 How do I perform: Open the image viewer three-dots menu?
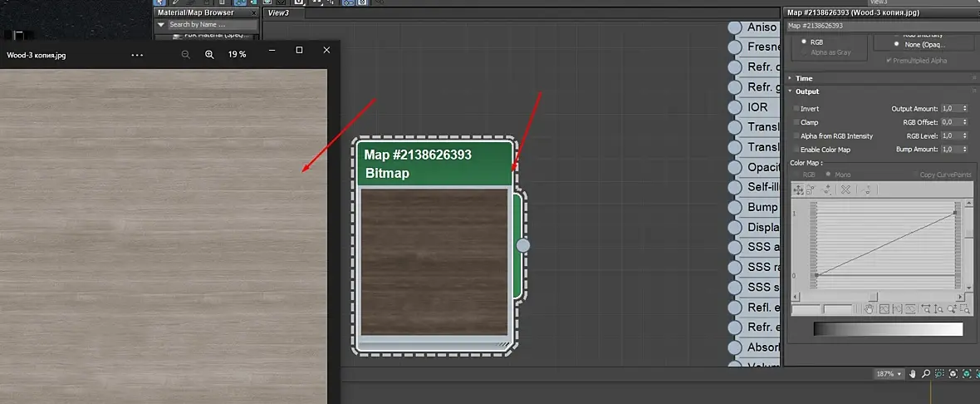tap(137, 55)
